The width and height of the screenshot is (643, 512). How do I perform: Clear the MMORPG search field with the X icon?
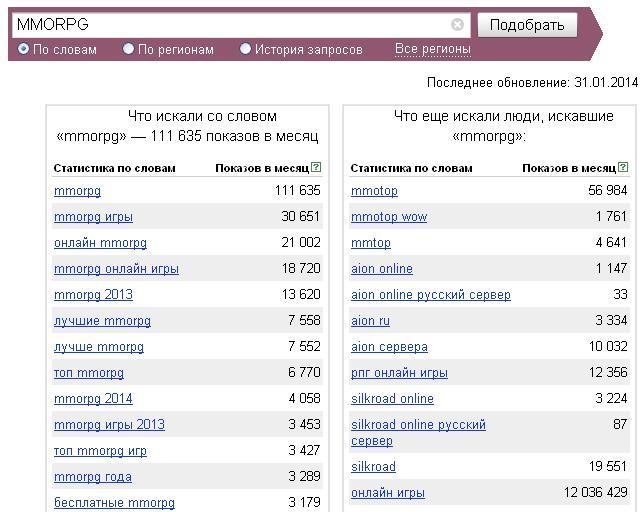pyautogui.click(x=457, y=25)
